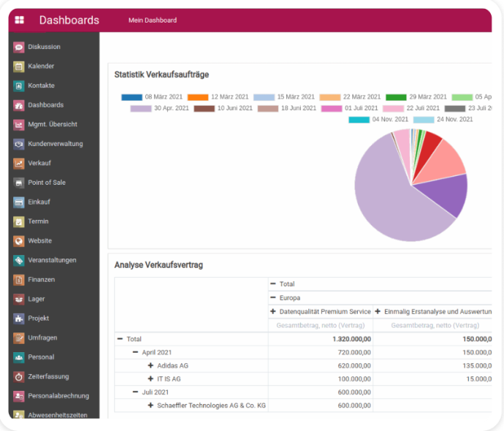The image size is (504, 431).
Task: Toggle 30 Apr. 2021 legend series
Action: (x=140, y=108)
